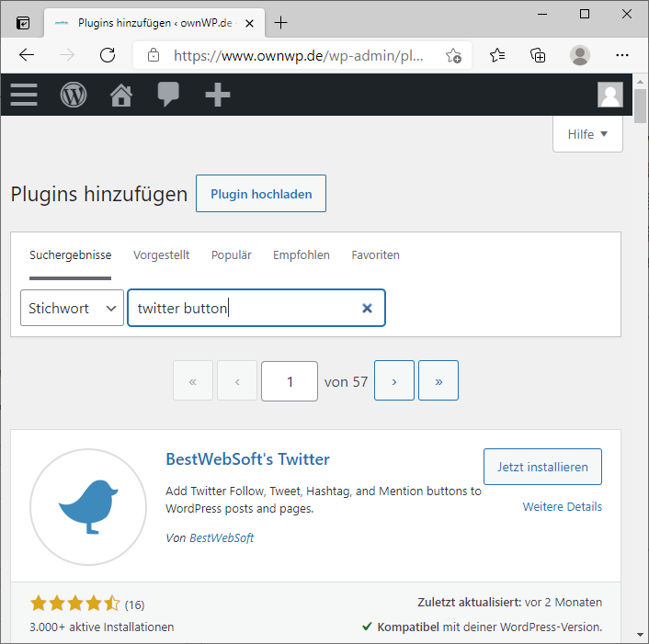649x644 pixels.
Task: Click scrollbar up arrow
Action: pyautogui.click(x=641, y=82)
